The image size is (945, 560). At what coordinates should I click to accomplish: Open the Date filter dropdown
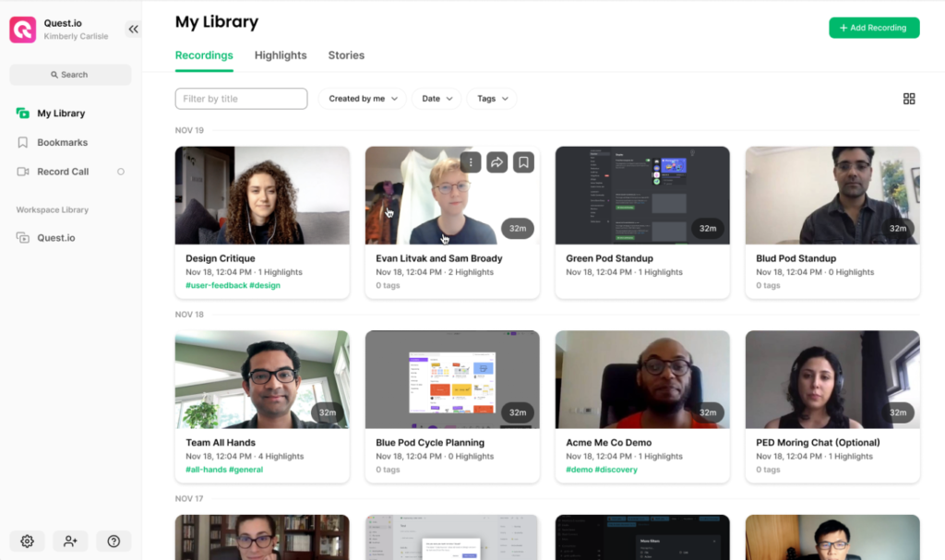pyautogui.click(x=436, y=99)
